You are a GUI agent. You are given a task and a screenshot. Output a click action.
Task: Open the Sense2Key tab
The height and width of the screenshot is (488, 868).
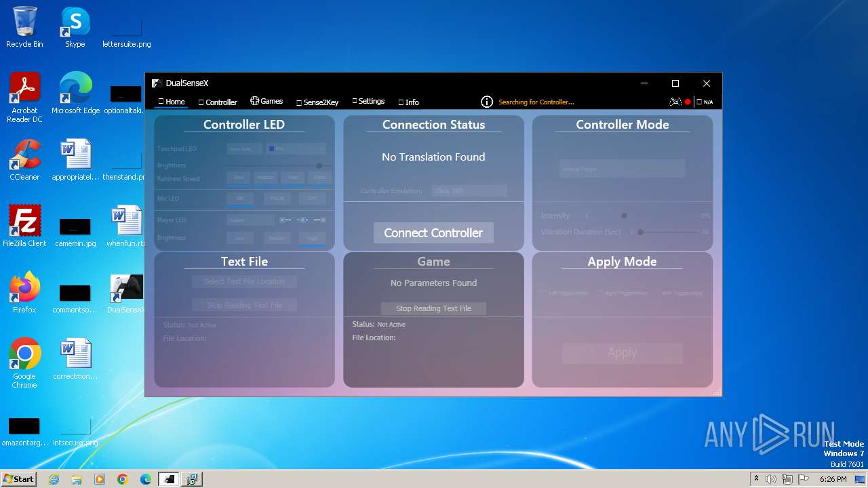click(317, 102)
